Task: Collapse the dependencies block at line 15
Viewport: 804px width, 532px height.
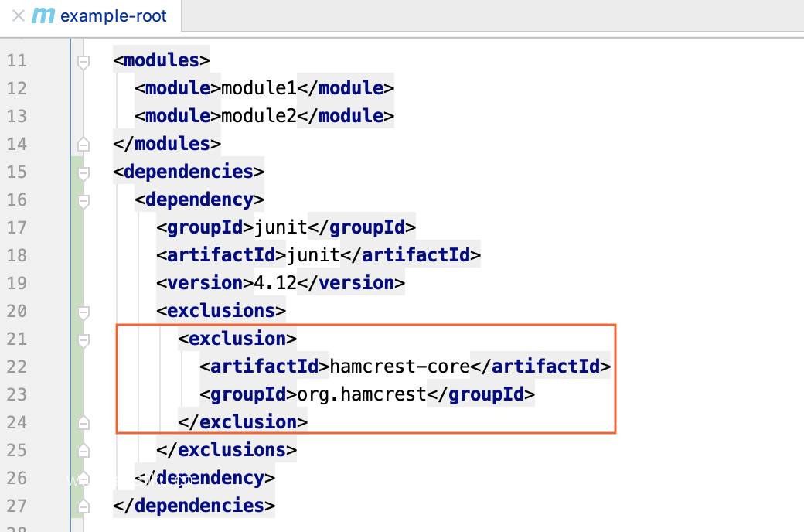Action: coord(83,173)
